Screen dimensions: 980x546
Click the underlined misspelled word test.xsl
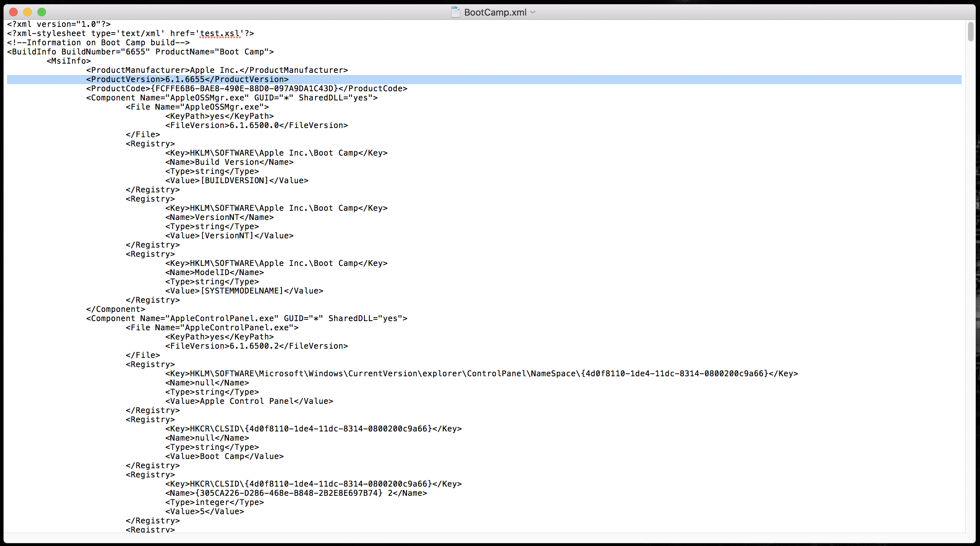(x=220, y=34)
